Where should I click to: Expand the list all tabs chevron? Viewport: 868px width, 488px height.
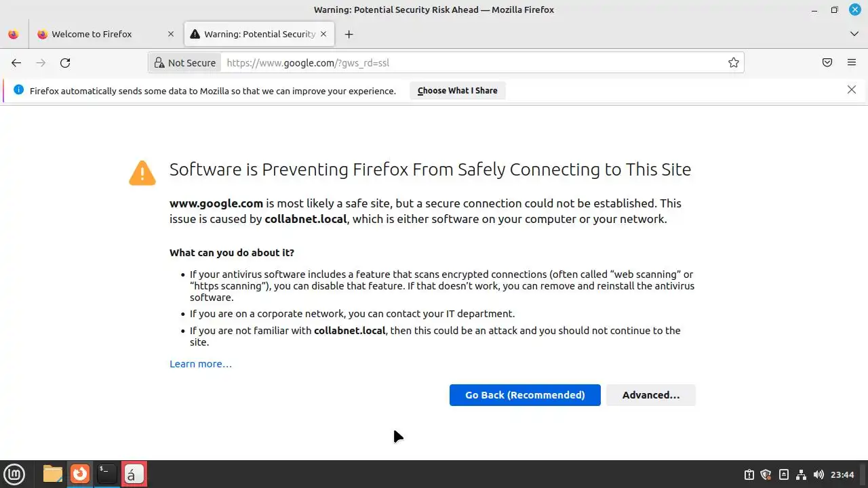click(854, 34)
